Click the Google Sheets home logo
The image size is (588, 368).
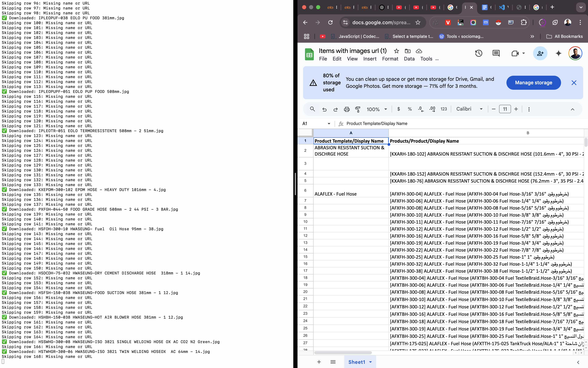click(x=309, y=54)
